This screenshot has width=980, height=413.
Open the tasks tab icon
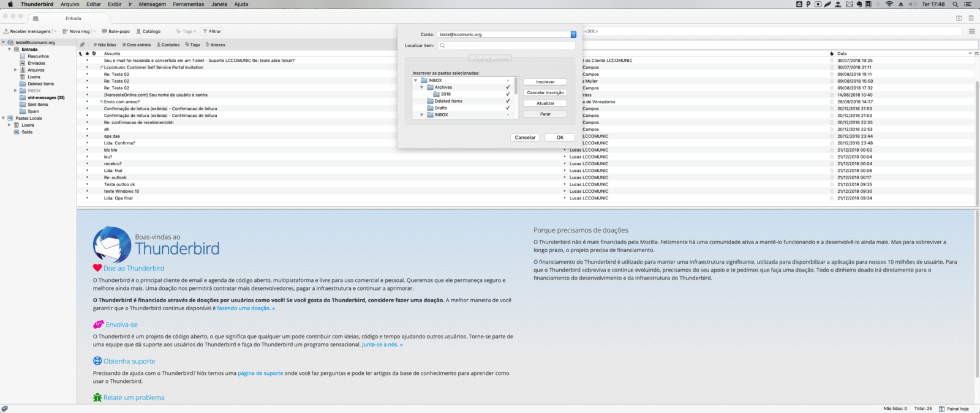971,18
